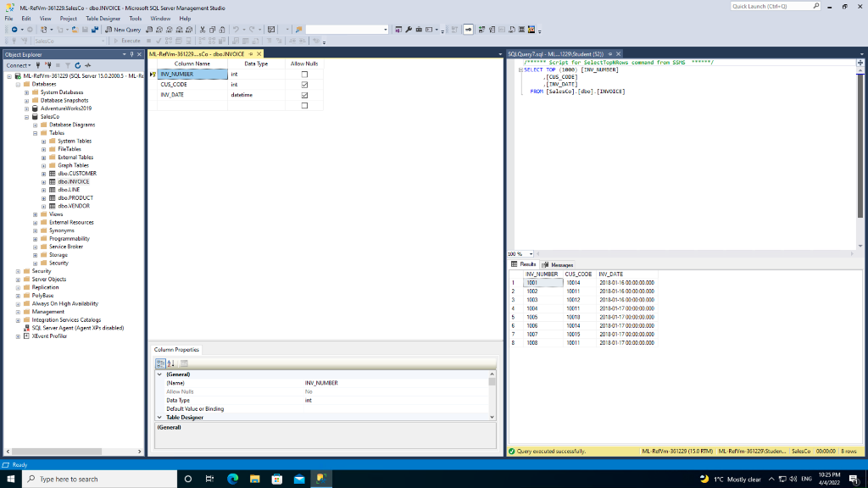Click the Connect Object Explorer plug icon

(x=38, y=65)
